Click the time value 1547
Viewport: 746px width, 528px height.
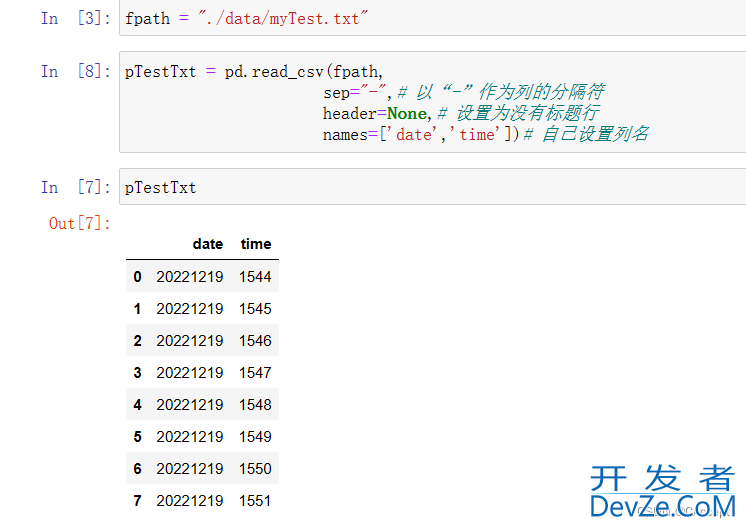[255, 372]
